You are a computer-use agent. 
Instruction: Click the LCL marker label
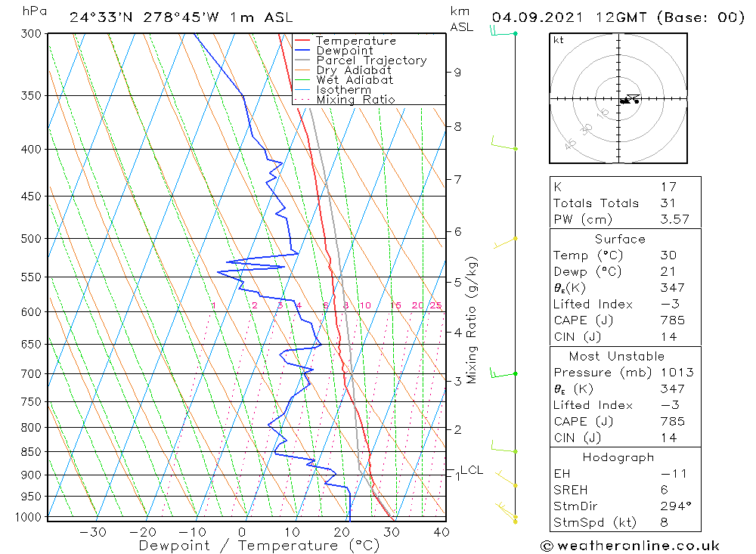coord(472,470)
